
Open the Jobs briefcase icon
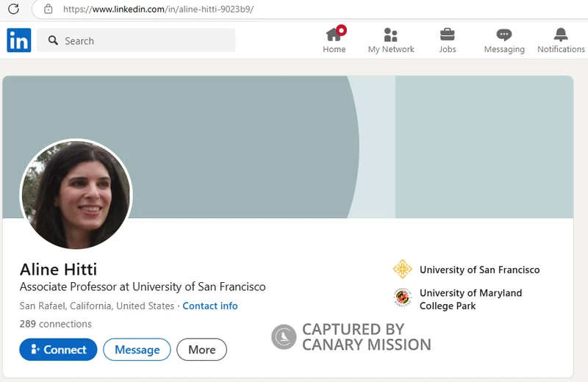pyautogui.click(x=447, y=35)
